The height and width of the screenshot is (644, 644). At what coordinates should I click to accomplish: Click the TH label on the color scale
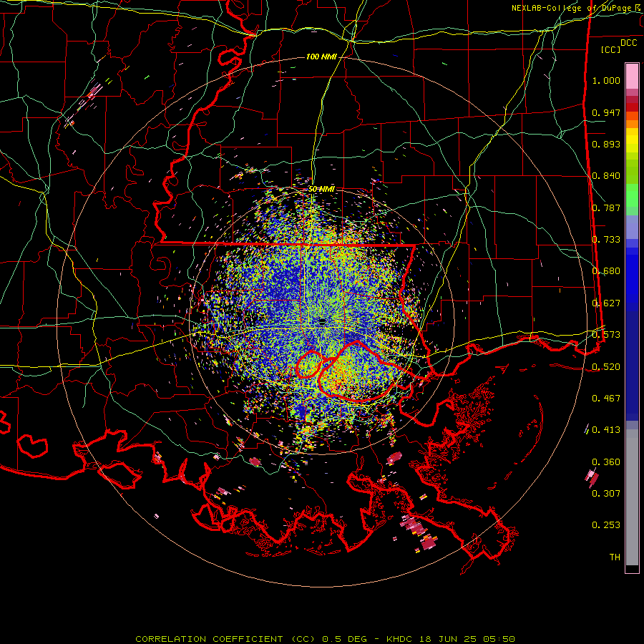point(615,557)
